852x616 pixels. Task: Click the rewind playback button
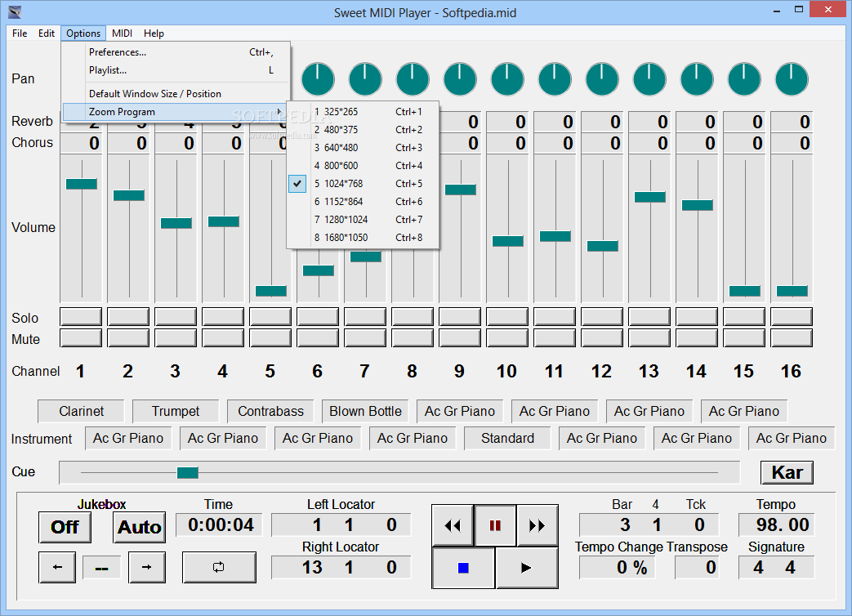pyautogui.click(x=453, y=525)
